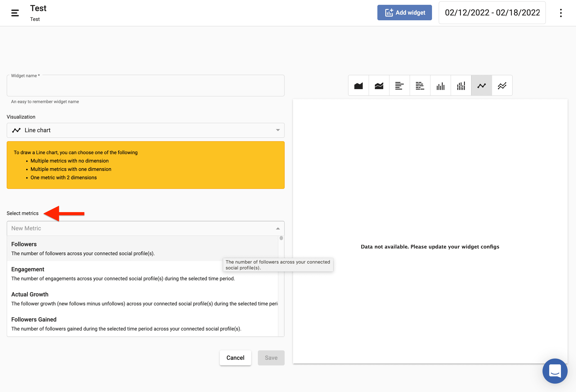
Task: Open the three-dot more options menu
Action: pos(561,13)
